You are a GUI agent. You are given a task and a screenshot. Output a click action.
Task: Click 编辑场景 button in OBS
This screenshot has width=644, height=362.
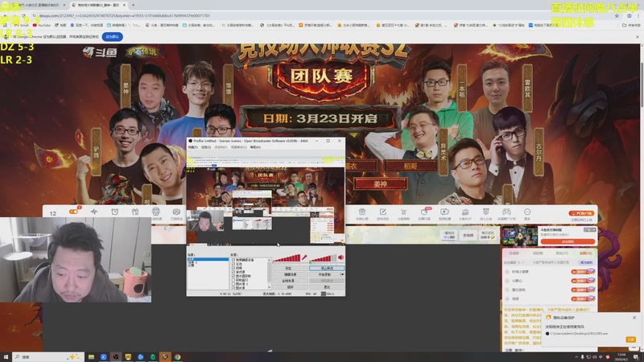(291, 274)
